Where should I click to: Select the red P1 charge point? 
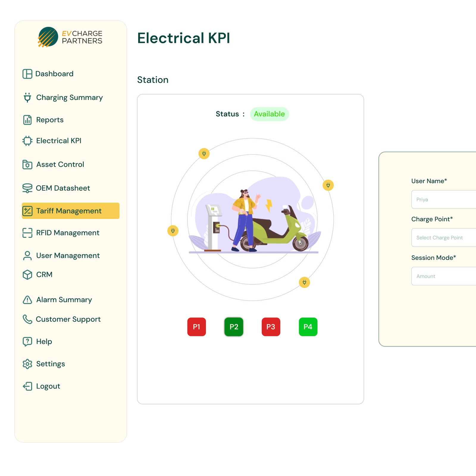click(x=196, y=327)
